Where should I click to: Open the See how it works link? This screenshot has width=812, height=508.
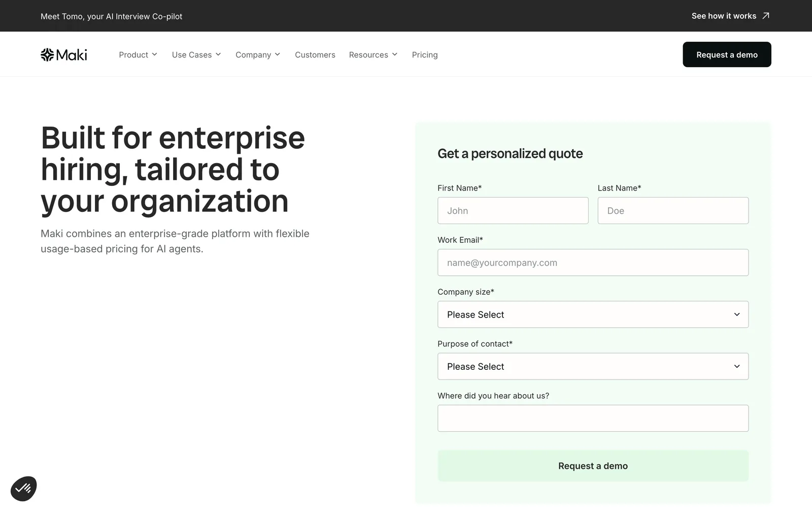coord(730,16)
